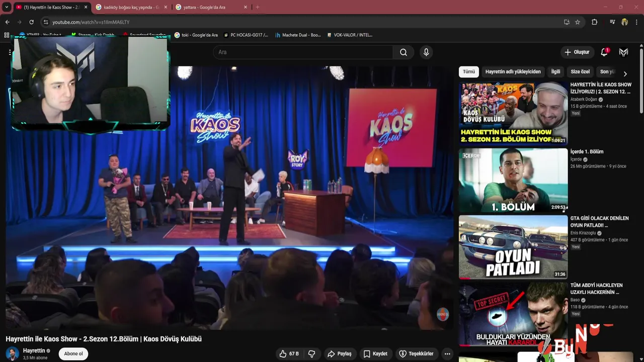Close the yattara Google tab
The width and height of the screenshot is (644, 362).
(245, 8)
